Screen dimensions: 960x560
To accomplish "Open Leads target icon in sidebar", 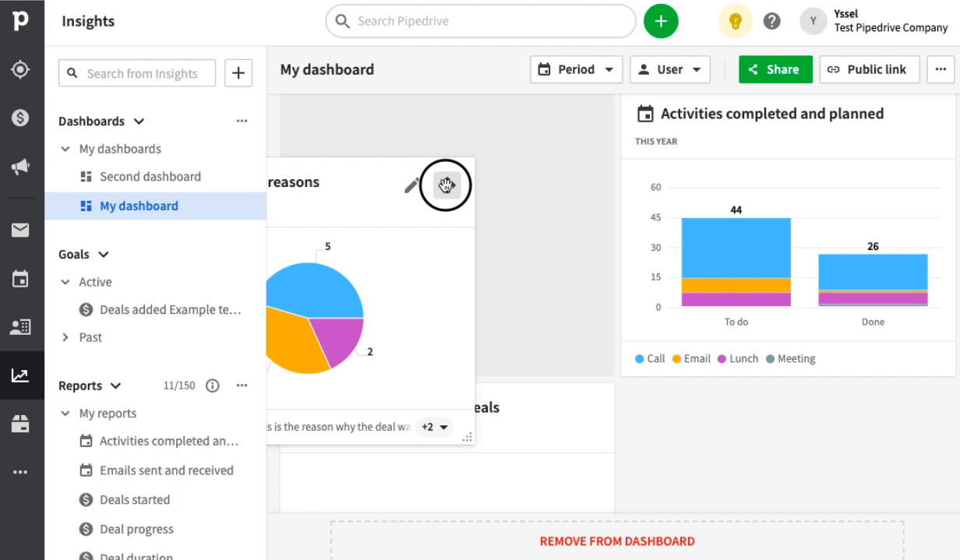I will (21, 70).
